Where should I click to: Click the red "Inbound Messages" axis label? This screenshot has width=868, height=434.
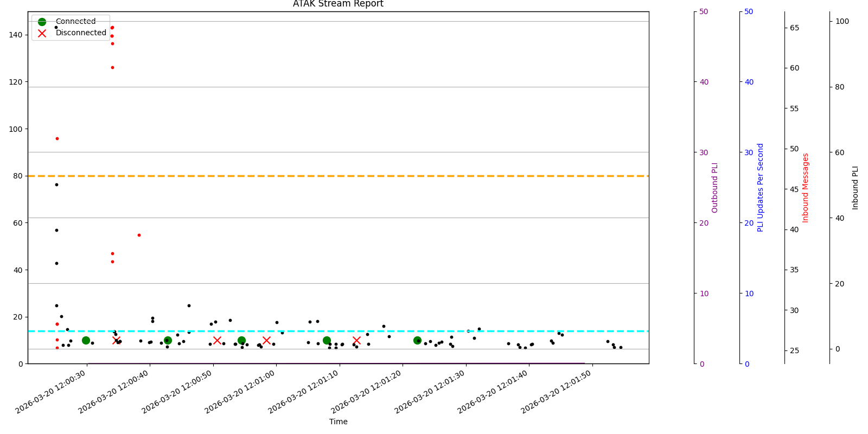(806, 188)
